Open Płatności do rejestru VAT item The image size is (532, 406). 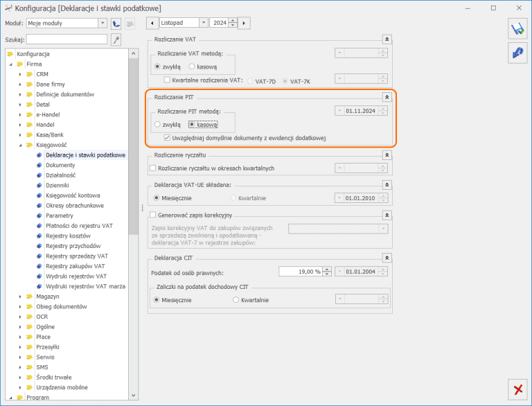pyautogui.click(x=79, y=226)
